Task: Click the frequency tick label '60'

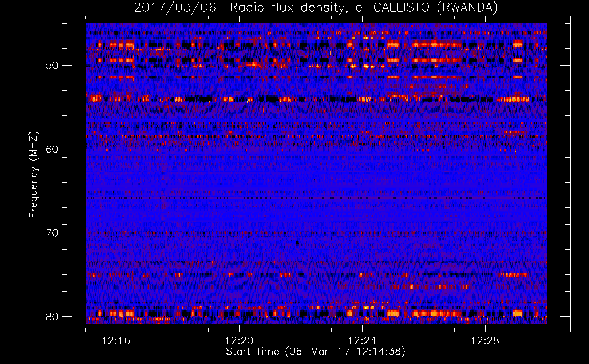Action: coord(52,149)
